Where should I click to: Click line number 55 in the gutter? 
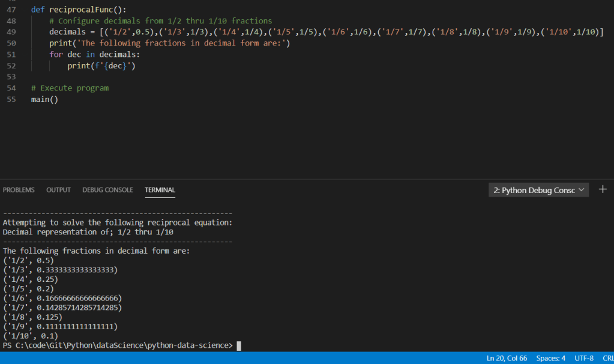(x=11, y=99)
